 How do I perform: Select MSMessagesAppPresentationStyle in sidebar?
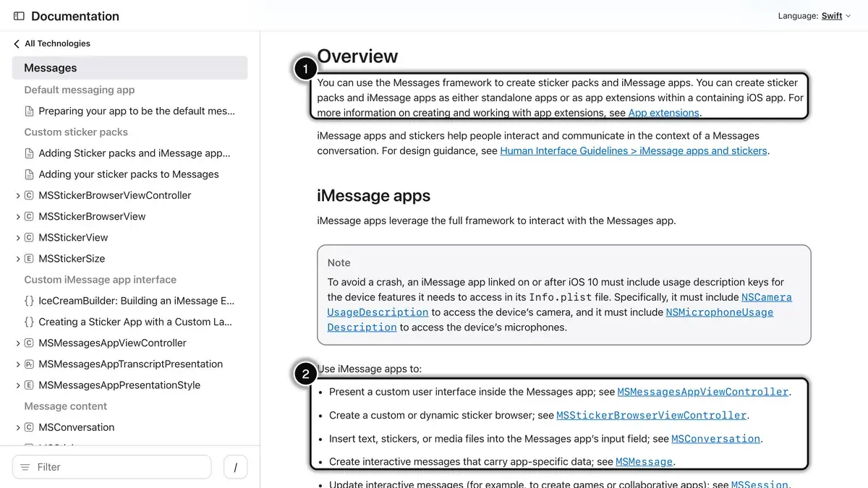coord(119,385)
